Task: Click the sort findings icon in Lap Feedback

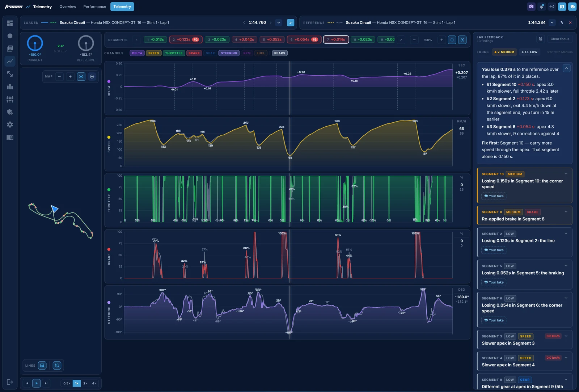Action: (541, 39)
